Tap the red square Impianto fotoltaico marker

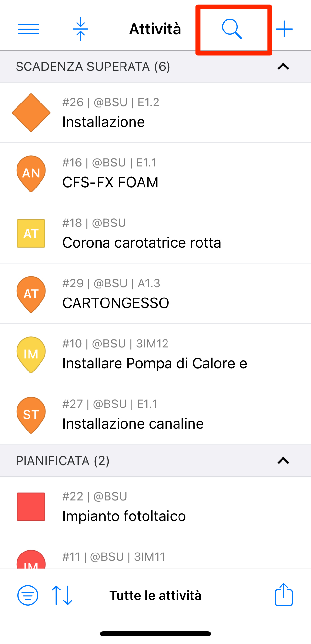31,507
